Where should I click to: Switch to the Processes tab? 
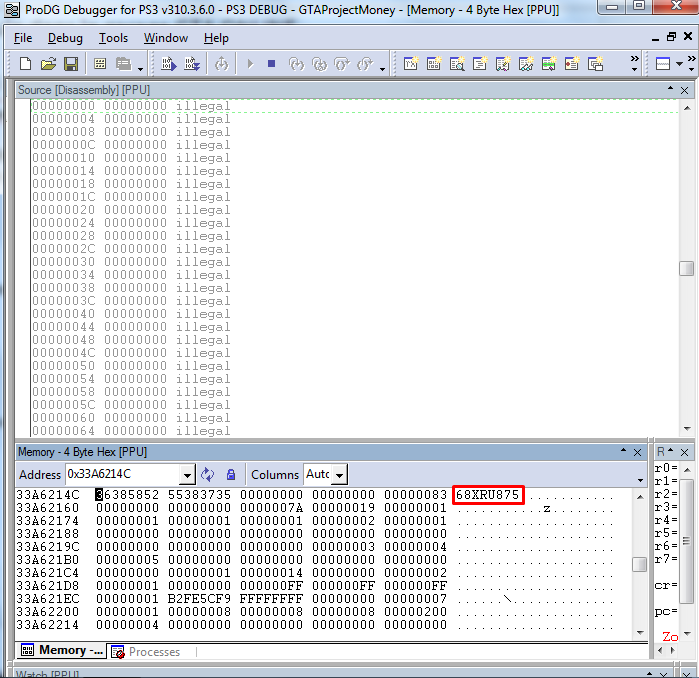[x=149, y=652]
